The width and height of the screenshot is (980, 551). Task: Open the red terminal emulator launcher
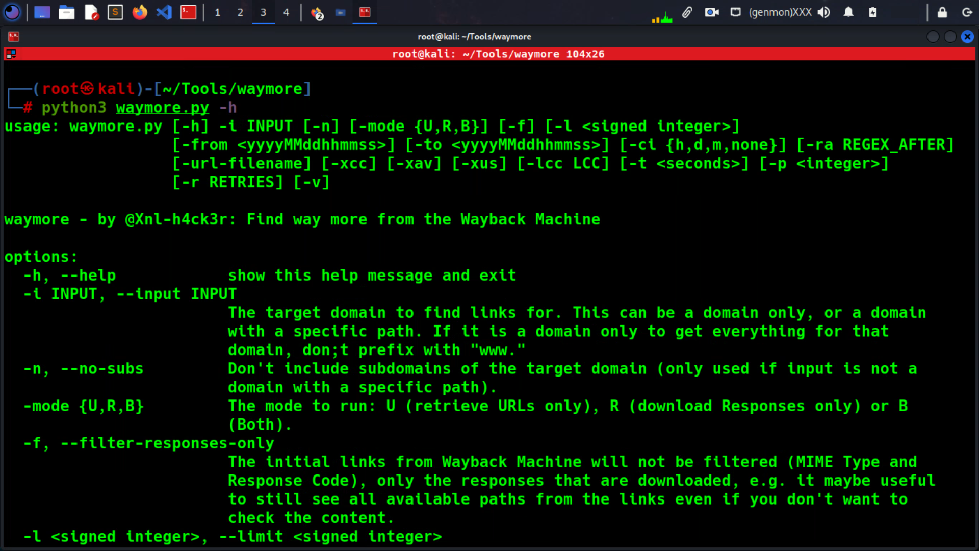[x=188, y=12]
